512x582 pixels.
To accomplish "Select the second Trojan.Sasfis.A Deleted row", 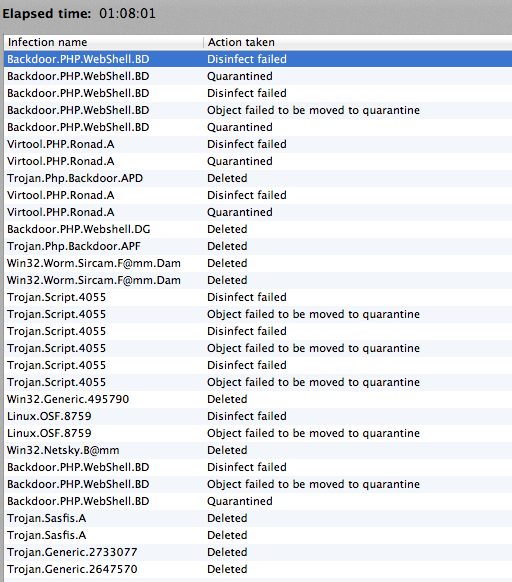I will (x=258, y=535).
